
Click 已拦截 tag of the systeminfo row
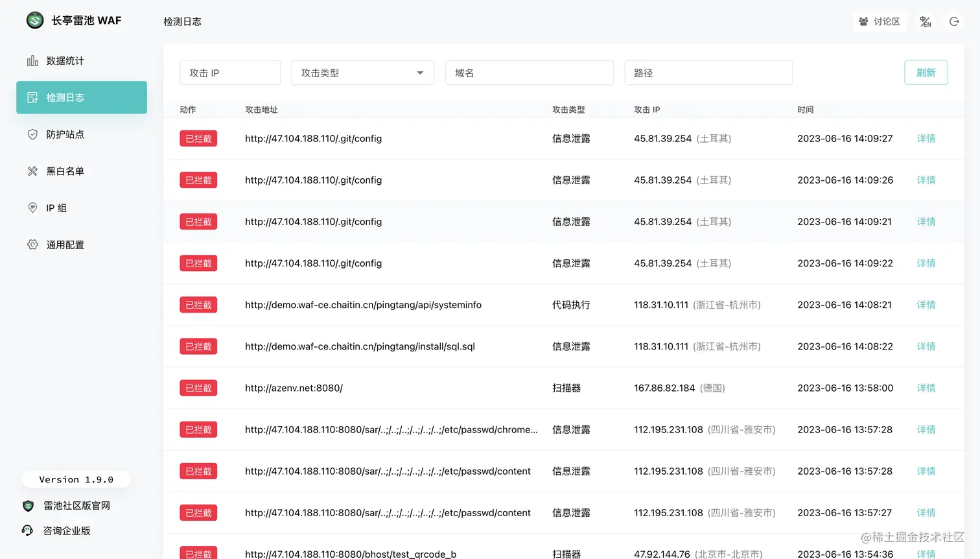point(198,305)
